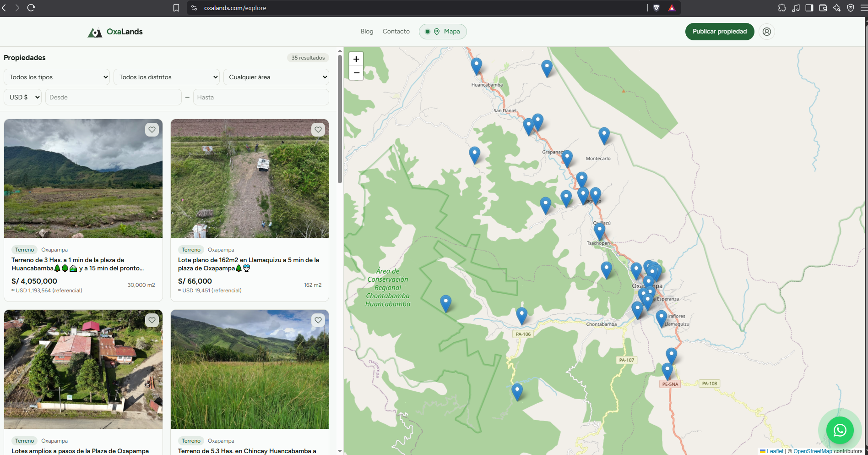
Task: Click the browser back arrow
Action: (4, 8)
